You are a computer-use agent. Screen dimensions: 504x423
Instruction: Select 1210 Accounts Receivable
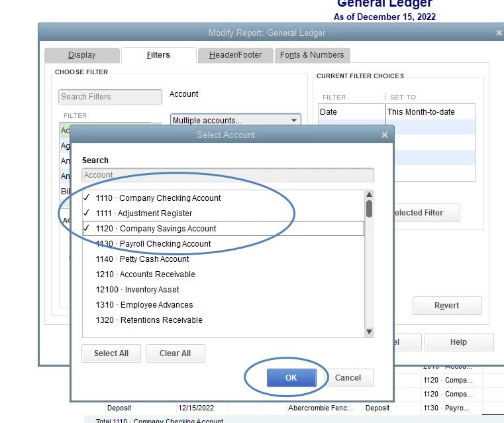pyautogui.click(x=223, y=274)
